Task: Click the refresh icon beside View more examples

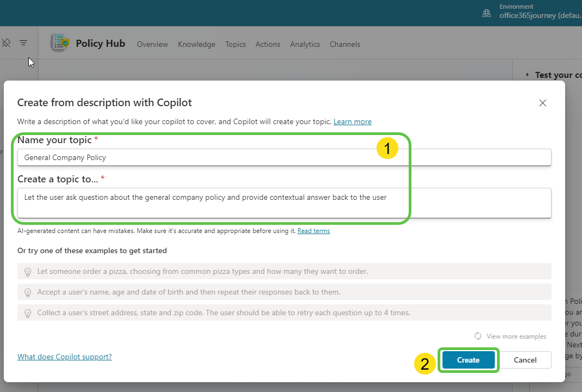Action: point(478,336)
